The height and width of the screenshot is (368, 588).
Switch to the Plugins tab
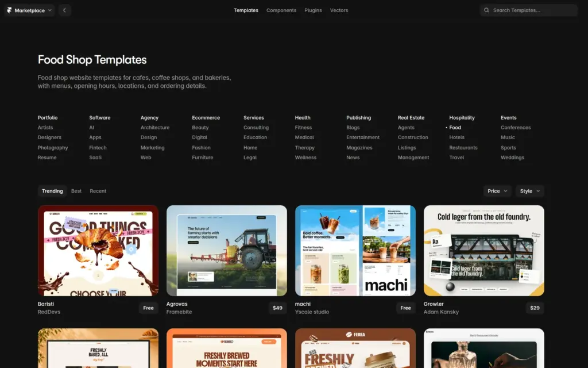tap(313, 10)
